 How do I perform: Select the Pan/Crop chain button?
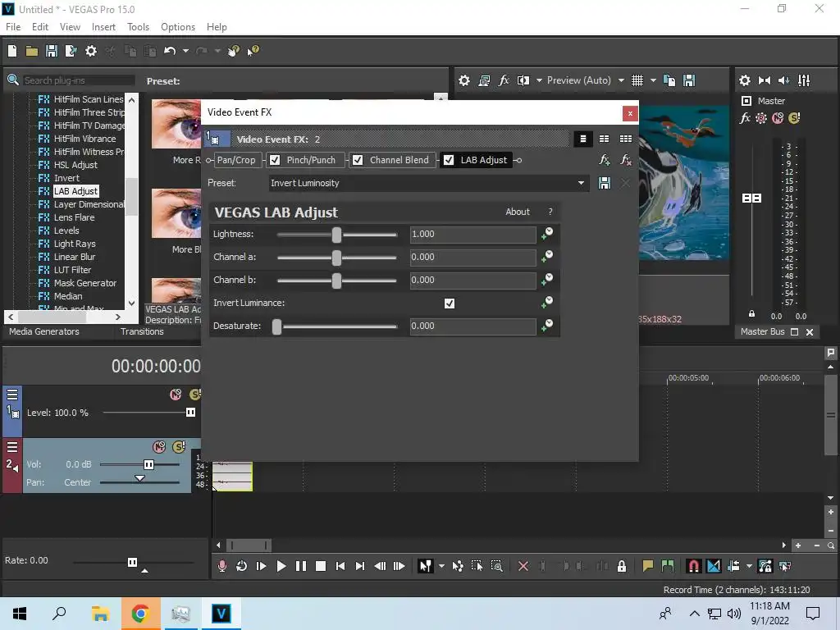pos(236,160)
